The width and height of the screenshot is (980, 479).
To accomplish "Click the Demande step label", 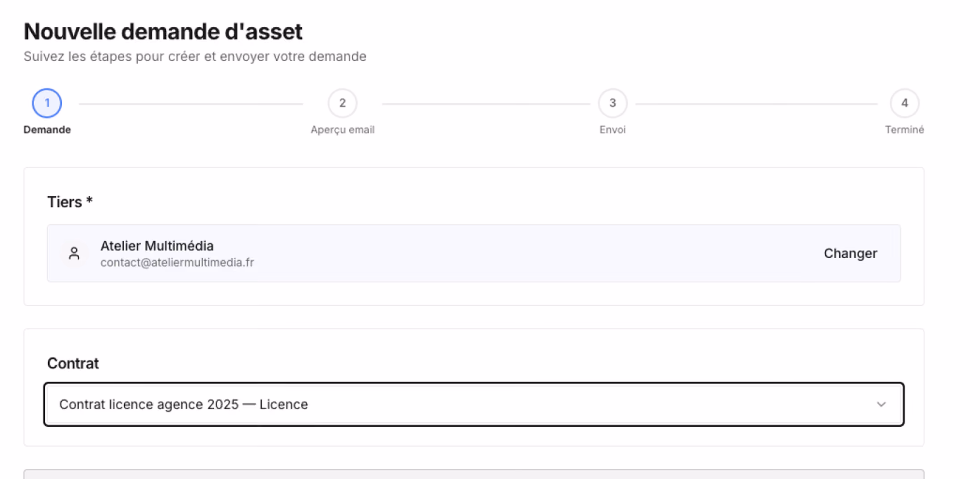I will (x=47, y=130).
